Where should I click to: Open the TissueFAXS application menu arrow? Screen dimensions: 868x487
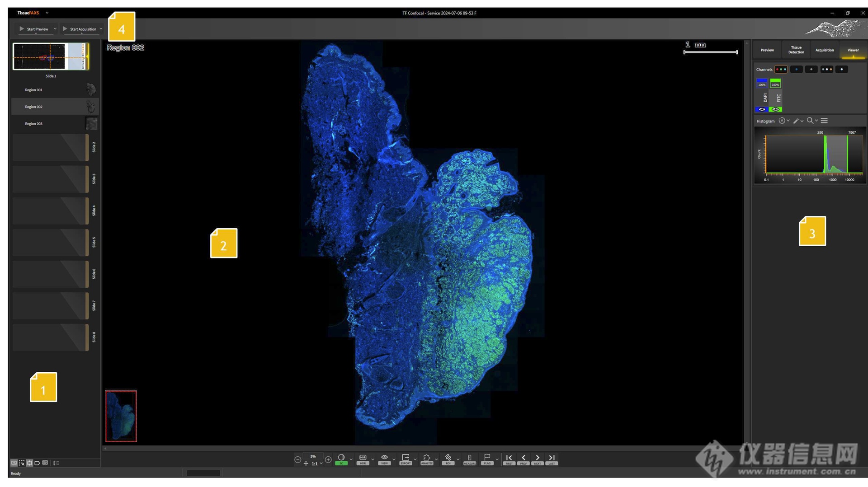click(x=47, y=13)
